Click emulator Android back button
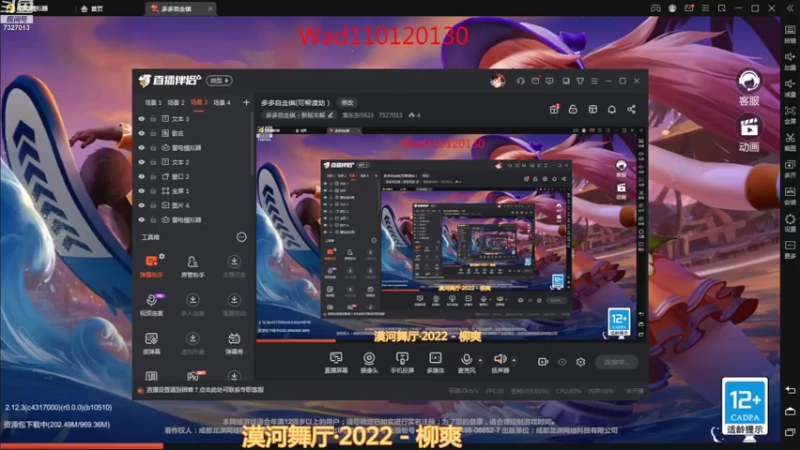 point(790,390)
